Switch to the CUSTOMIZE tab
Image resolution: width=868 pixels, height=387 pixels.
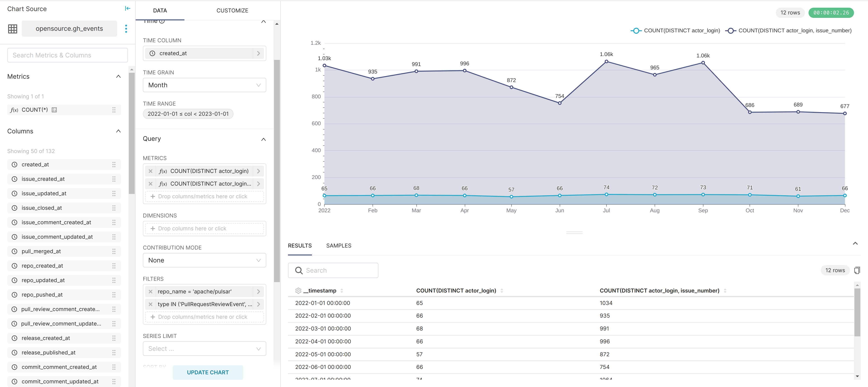pos(232,10)
